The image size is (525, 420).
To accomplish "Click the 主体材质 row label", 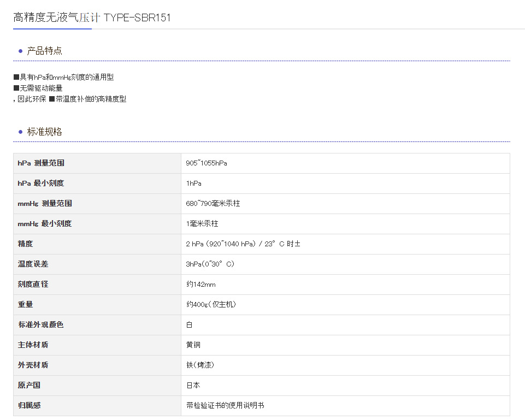I will (33, 345).
